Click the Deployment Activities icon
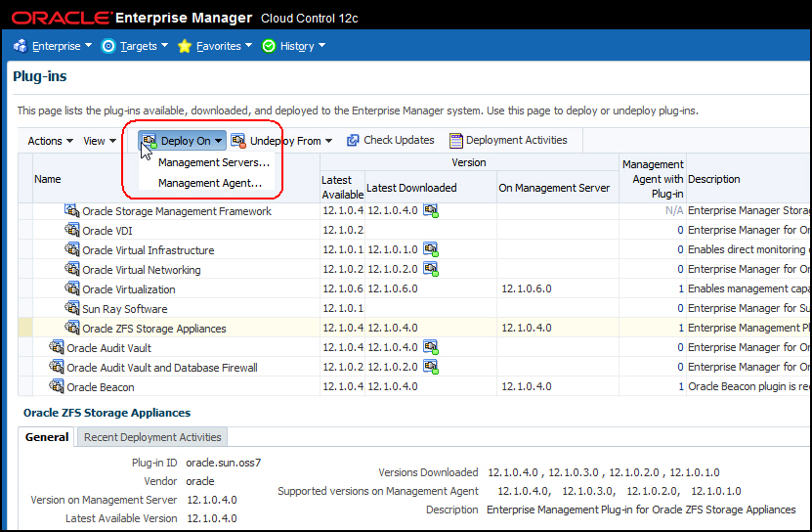The image size is (812, 532). pyautogui.click(x=455, y=141)
